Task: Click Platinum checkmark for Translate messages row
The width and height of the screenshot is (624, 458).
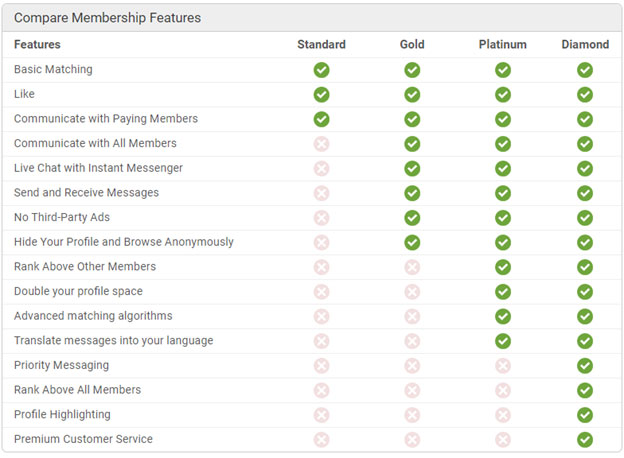Action: pos(503,341)
